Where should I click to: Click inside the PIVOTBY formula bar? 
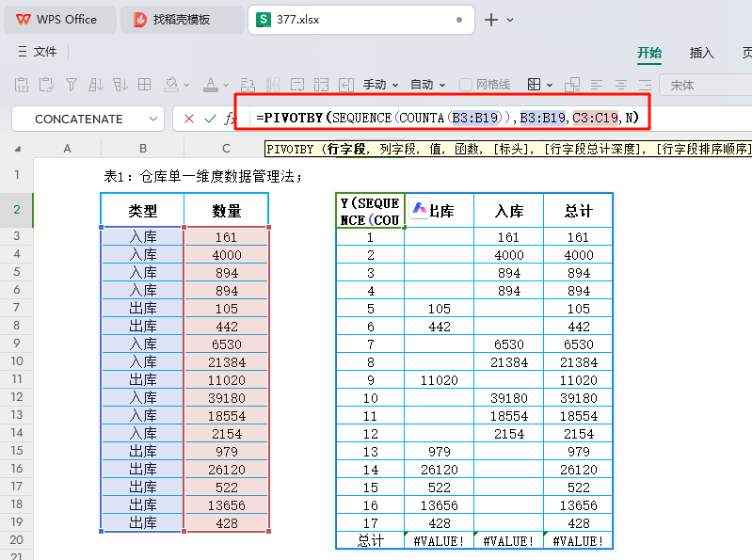pos(447,118)
